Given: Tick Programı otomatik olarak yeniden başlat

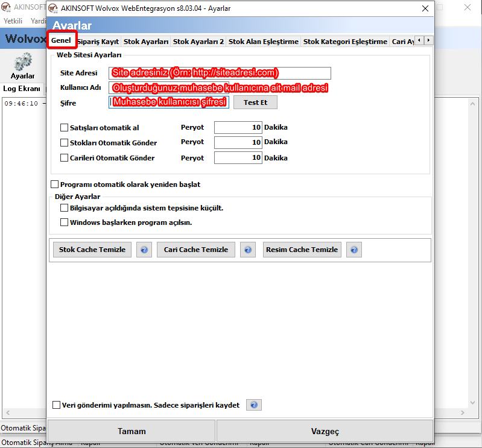Looking at the screenshot, I should (55, 185).
